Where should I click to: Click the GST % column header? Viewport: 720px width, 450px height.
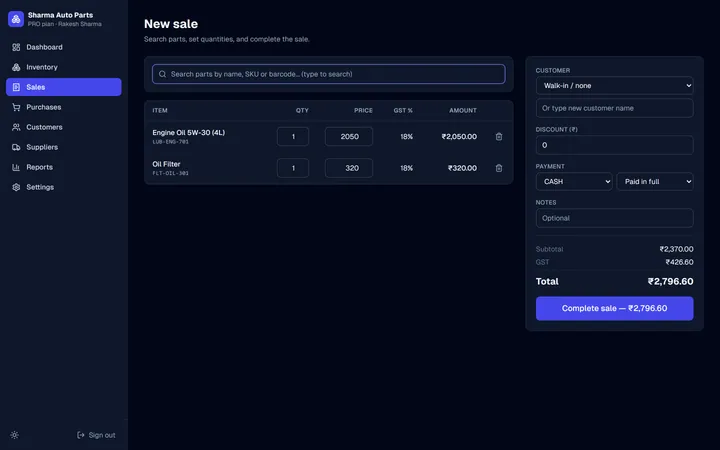click(x=403, y=111)
